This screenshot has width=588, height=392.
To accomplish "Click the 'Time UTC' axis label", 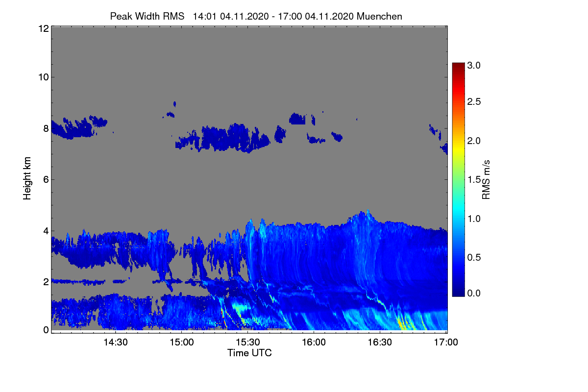I will click(249, 353).
